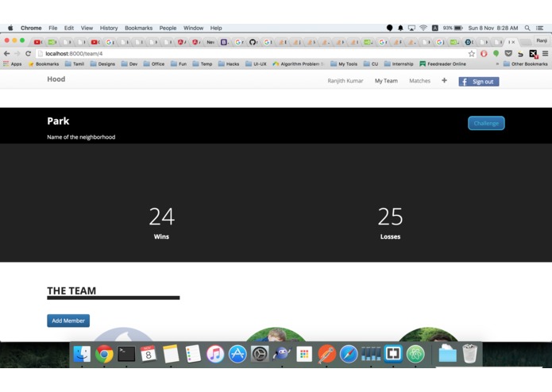
Task: Open the Trash in the dock
Action: point(469,354)
